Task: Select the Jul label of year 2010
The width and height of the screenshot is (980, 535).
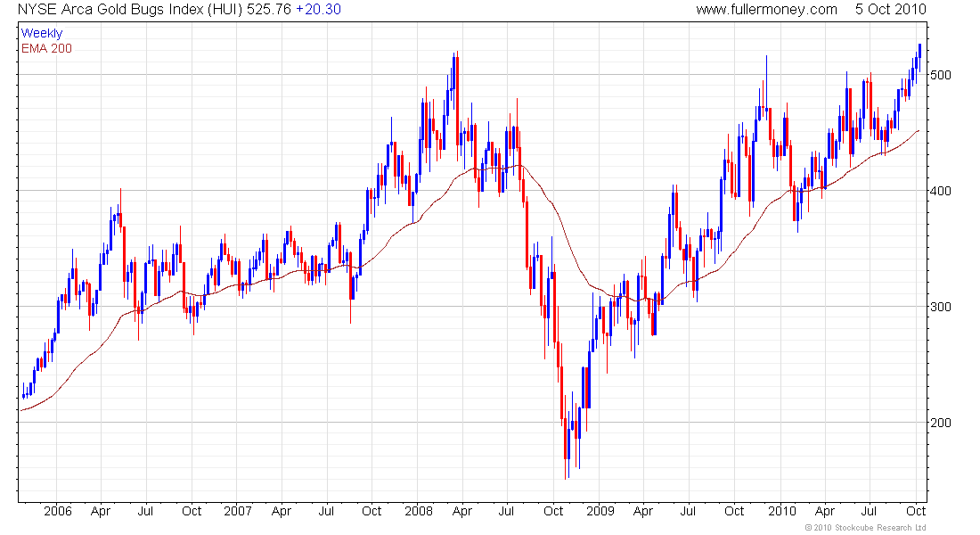Action: 869,511
